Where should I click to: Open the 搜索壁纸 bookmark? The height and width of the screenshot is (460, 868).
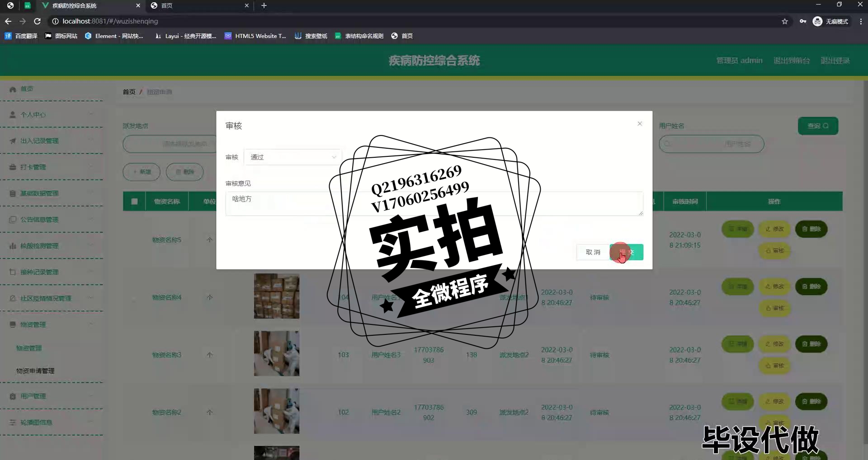point(311,36)
